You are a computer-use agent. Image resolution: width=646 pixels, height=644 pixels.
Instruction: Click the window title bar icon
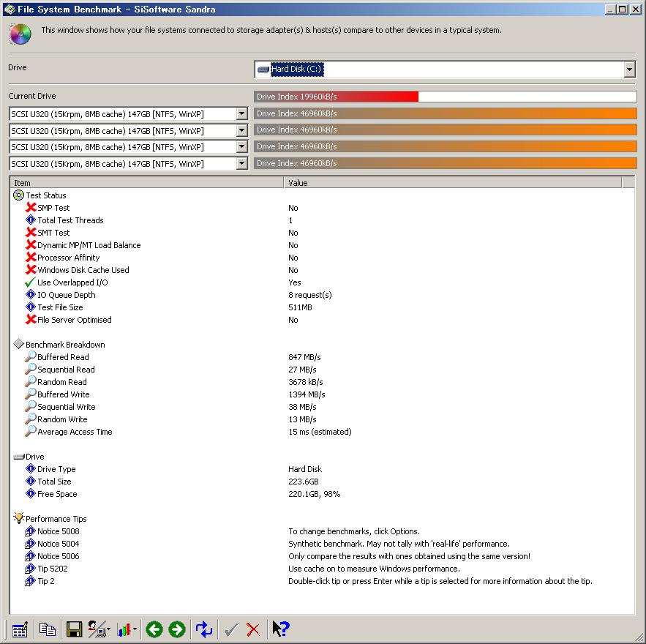(10, 9)
